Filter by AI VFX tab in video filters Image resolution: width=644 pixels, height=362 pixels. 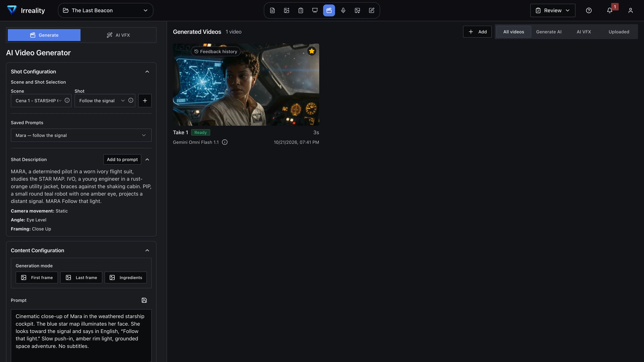[x=584, y=32]
